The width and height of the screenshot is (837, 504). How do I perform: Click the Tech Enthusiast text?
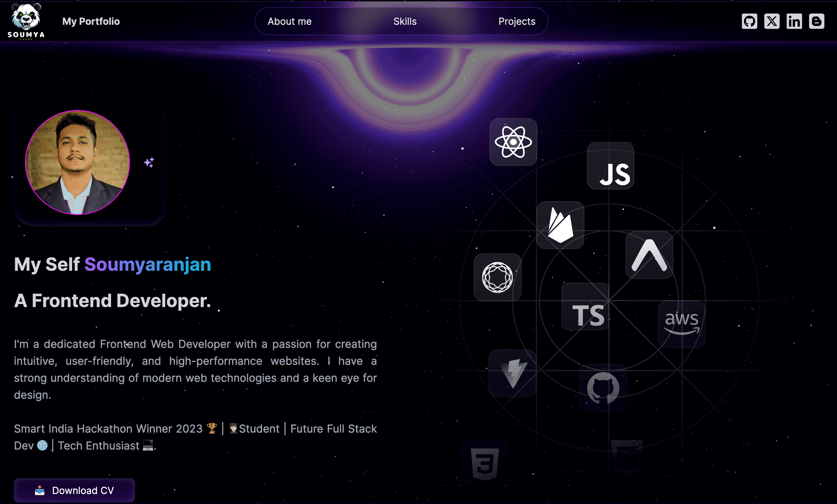99,446
